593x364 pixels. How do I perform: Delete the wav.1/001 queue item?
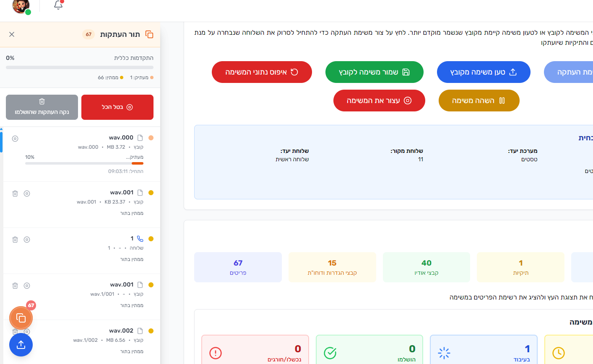(x=15, y=286)
